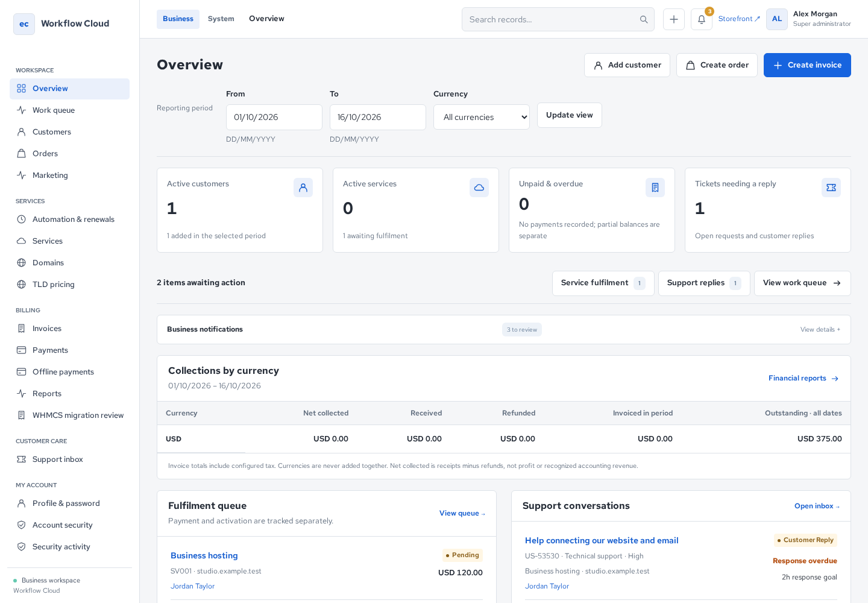
Task: Click the Service fulfilment filter button
Action: [x=603, y=283]
